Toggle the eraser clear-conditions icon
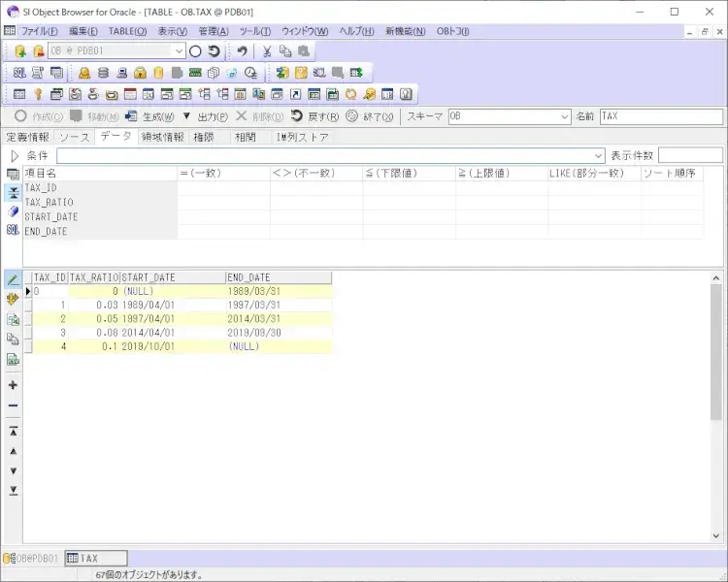Screen dimensions: 728x582 click(13, 210)
